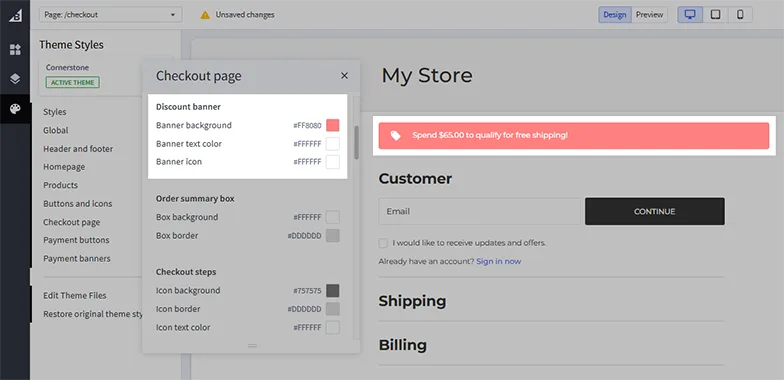
Task: Open the Styles section
Action: pyautogui.click(x=54, y=112)
